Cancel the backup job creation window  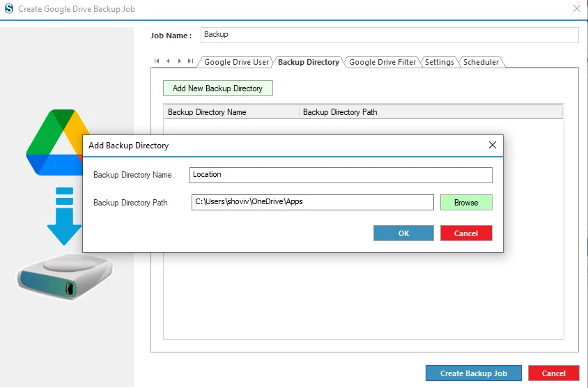(x=553, y=373)
